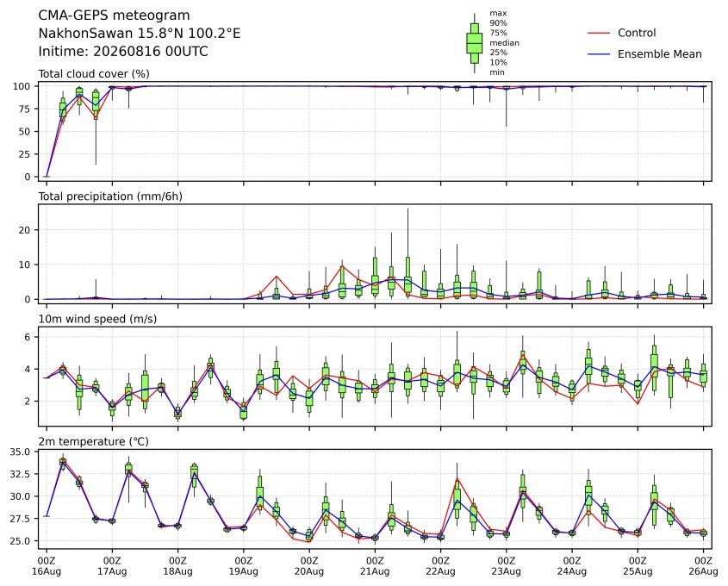Click the '00Z 22Aug' time axis label
Viewport: 728px width, 586px height.
click(x=440, y=566)
